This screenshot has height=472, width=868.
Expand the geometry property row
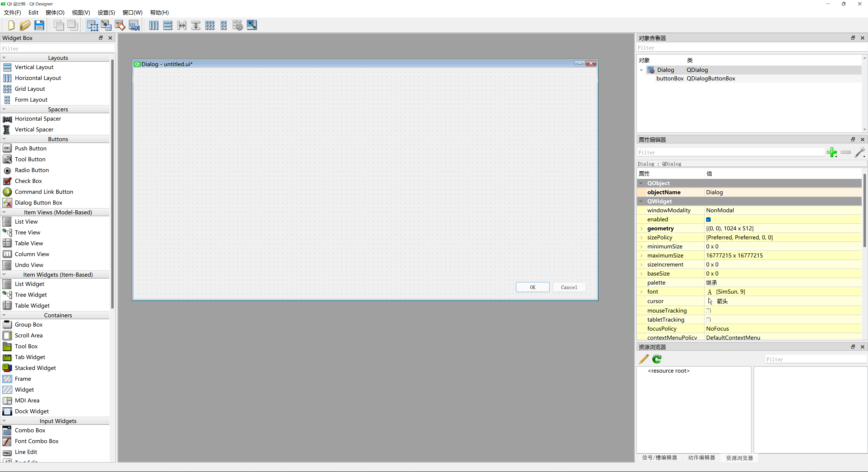pos(642,229)
